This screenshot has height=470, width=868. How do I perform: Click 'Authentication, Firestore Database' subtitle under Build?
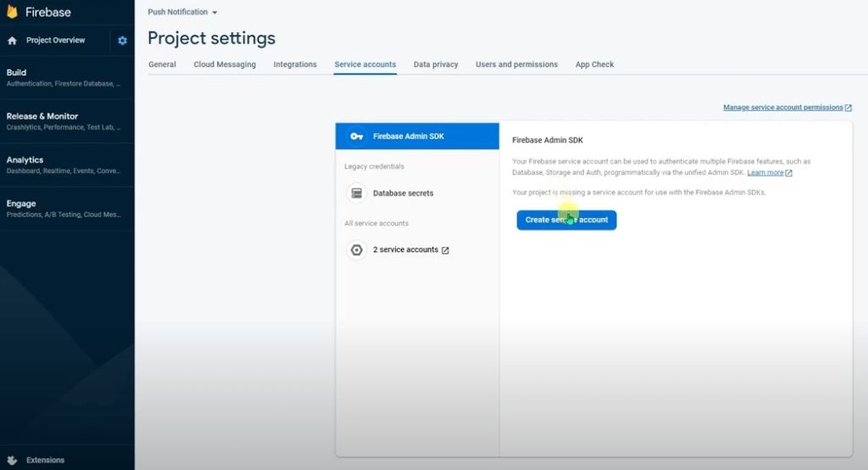63,84
